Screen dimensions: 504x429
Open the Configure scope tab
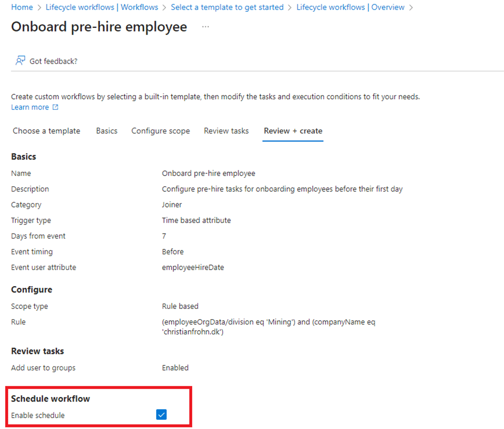click(x=160, y=131)
